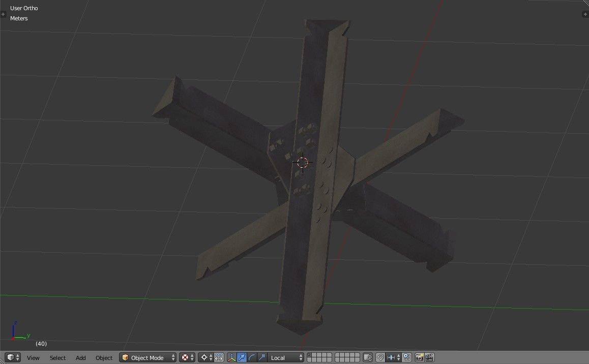Screen dimensions: 589x364
Task: Render OpenGL animation with clapperboard icon
Action: click(429, 357)
